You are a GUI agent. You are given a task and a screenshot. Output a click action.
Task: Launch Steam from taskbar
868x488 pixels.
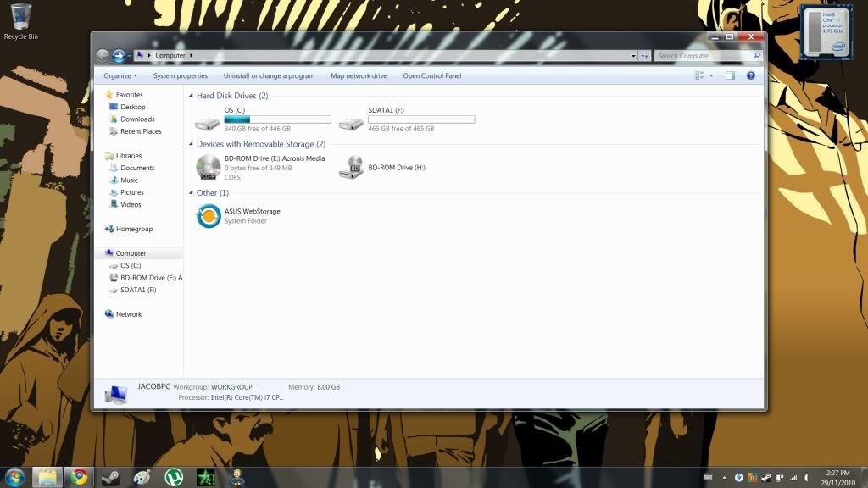click(111, 478)
